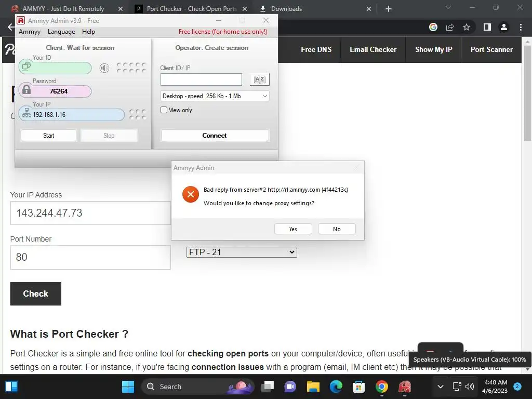
Task: Click the What is Port Checker heading
Action: [69, 334]
